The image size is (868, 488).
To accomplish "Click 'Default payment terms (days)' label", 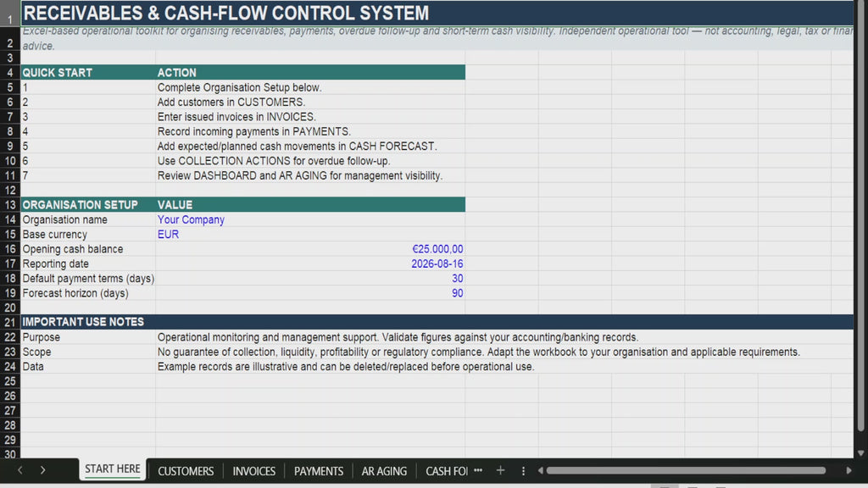I will click(x=88, y=278).
